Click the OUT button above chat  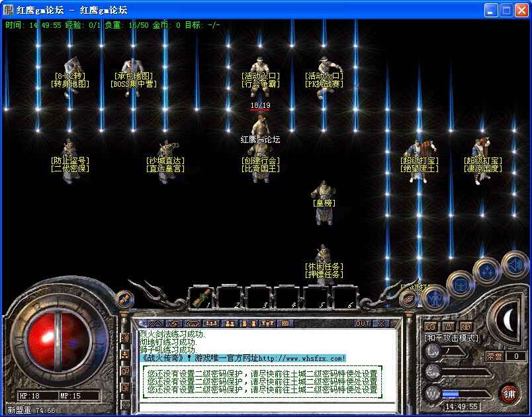pyautogui.click(x=363, y=324)
